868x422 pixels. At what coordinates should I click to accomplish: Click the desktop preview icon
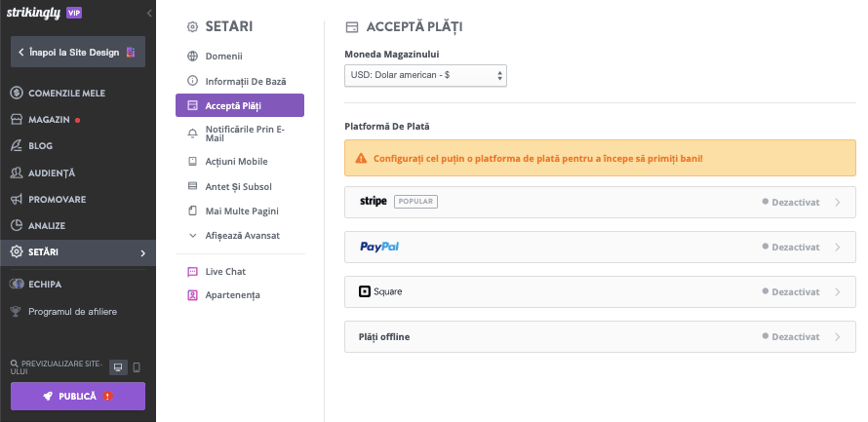coord(118,367)
